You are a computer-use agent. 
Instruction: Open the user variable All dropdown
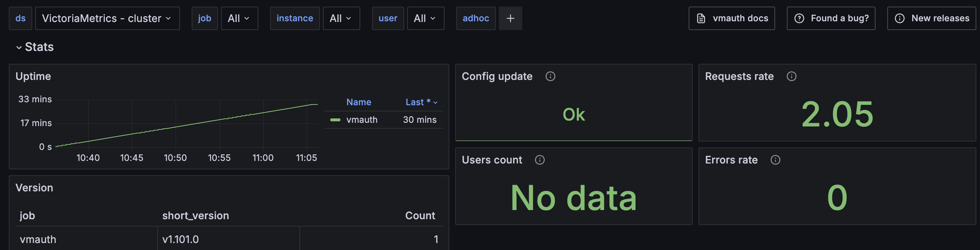point(425,18)
